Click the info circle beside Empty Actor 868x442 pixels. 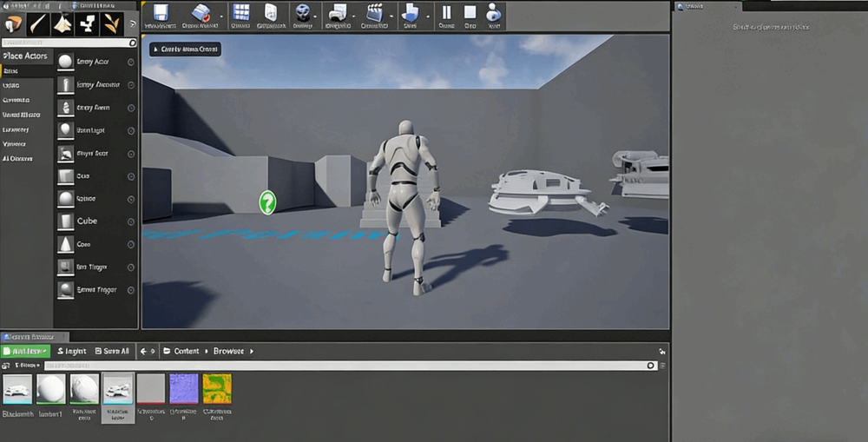131,62
